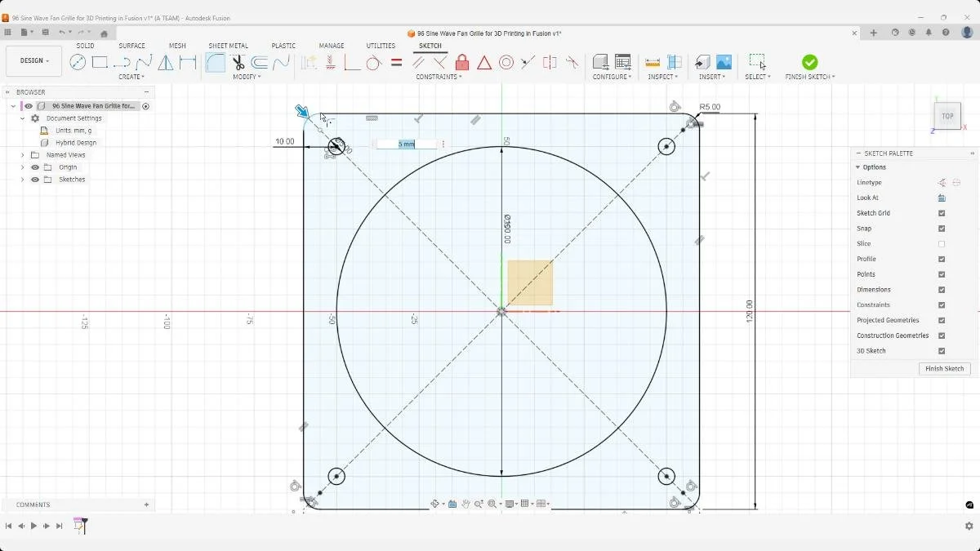Screen dimensions: 980x551
Task: Enable the Slice checkbox in Sketch Palette
Action: click(x=942, y=243)
